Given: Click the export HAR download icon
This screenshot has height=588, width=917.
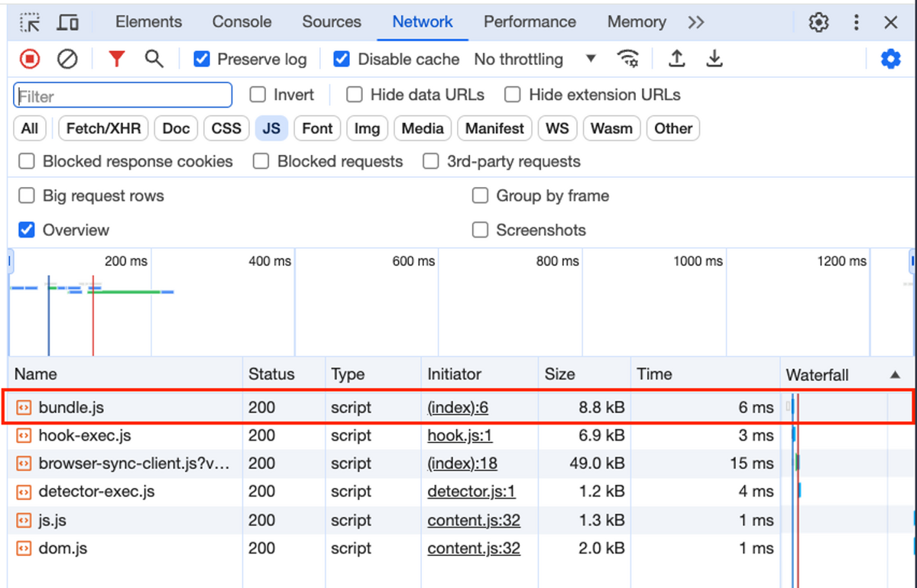Looking at the screenshot, I should coord(714,59).
